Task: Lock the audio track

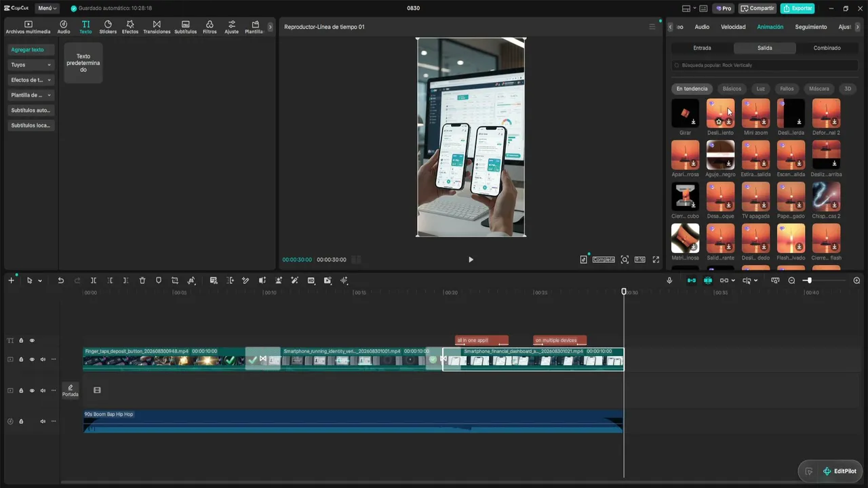Action: click(x=21, y=421)
